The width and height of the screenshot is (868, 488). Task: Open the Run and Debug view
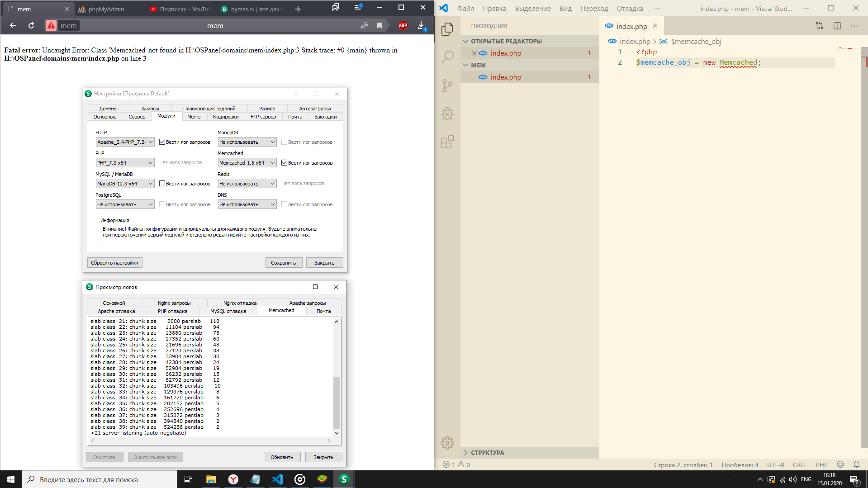tap(447, 114)
